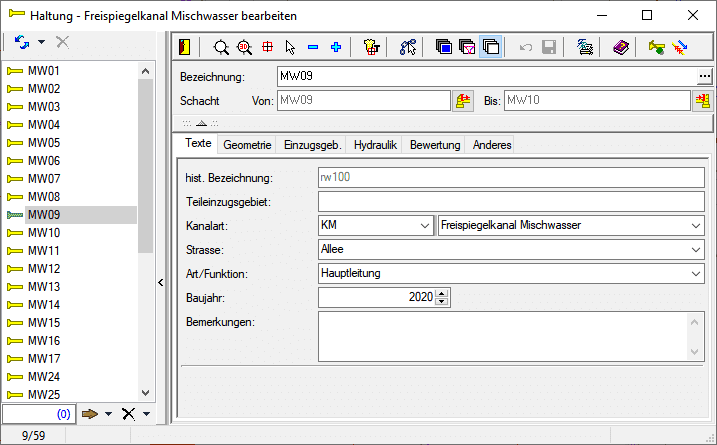
Task: Select the arrow pointer tool
Action: pyautogui.click(x=290, y=47)
